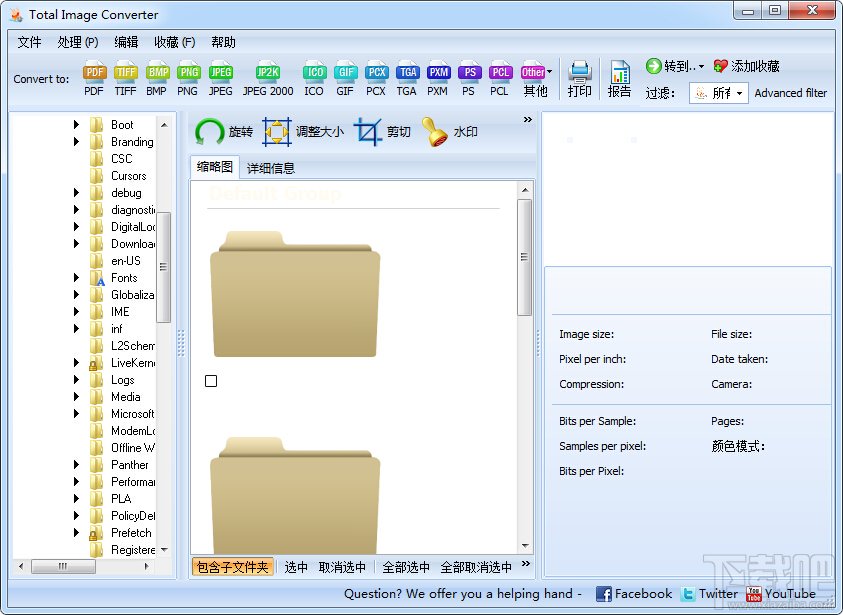Select the first folder thumbnail
The height and width of the screenshot is (615, 843).
click(x=295, y=295)
